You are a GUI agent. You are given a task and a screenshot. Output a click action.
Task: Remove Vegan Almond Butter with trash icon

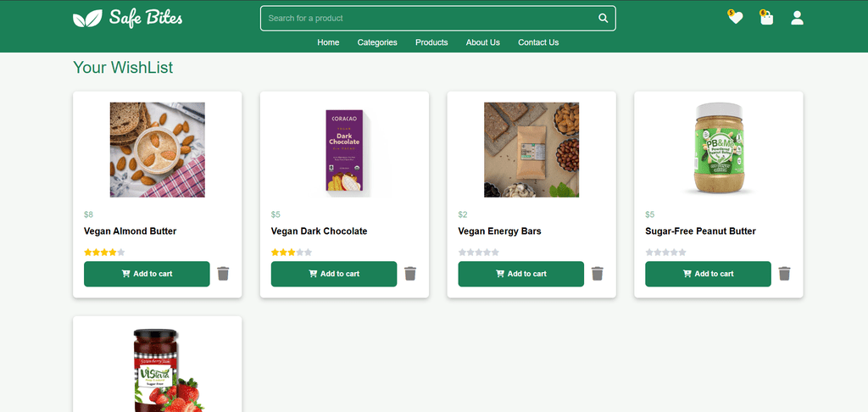223,274
